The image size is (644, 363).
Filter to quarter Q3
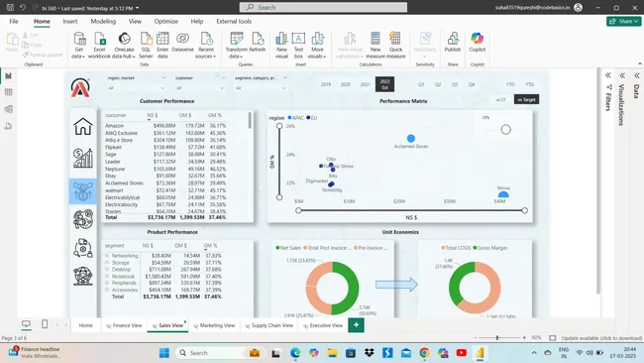pyautogui.click(x=455, y=84)
